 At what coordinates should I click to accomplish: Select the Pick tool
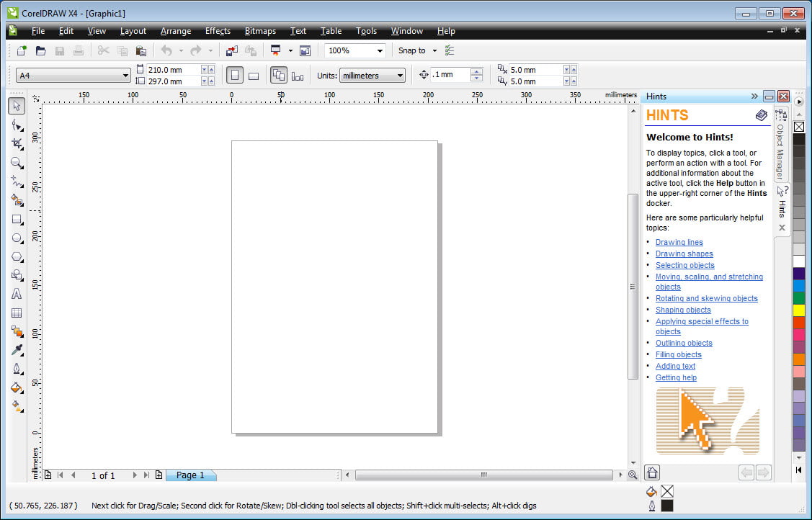coord(17,106)
